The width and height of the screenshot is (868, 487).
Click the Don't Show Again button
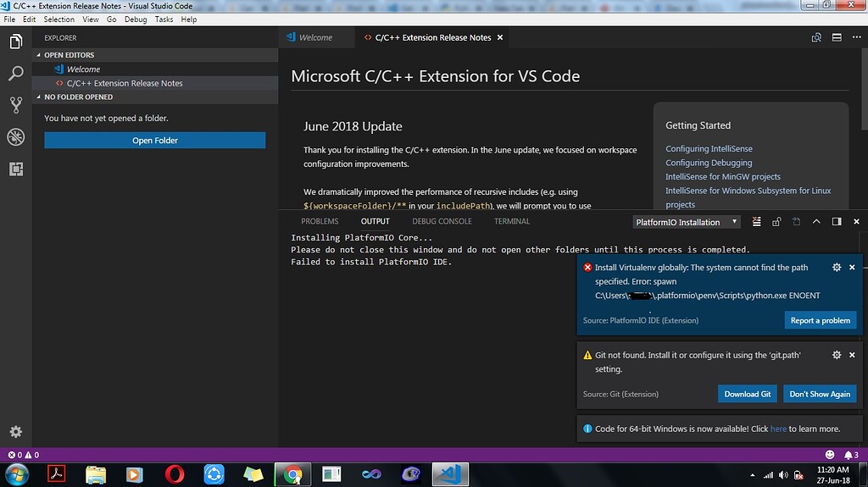820,394
